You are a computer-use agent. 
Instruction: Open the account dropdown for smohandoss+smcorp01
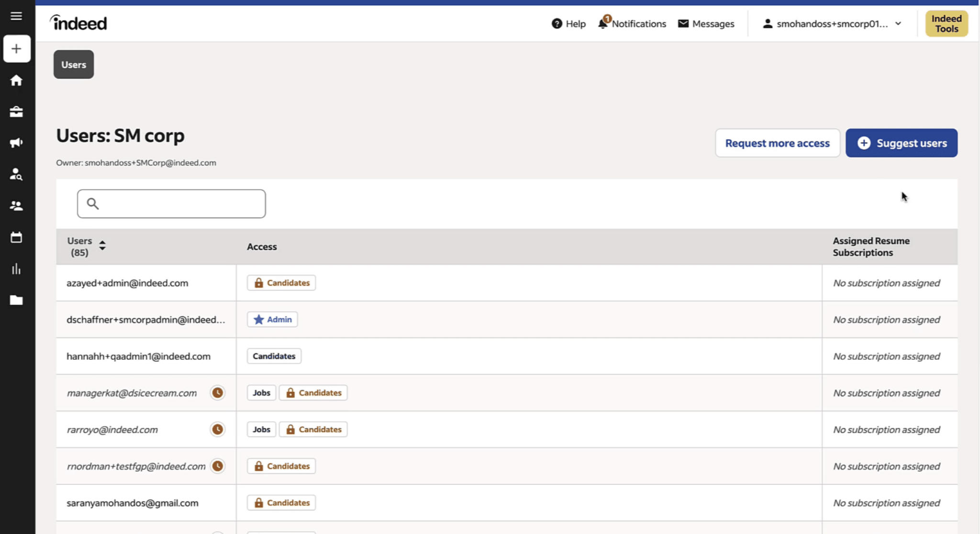pyautogui.click(x=833, y=23)
